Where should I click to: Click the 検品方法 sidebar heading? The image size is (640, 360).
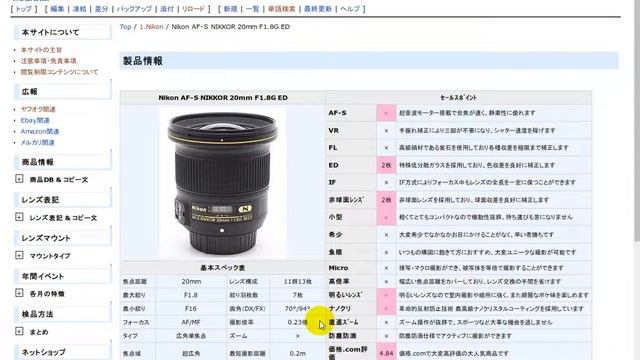(62, 314)
